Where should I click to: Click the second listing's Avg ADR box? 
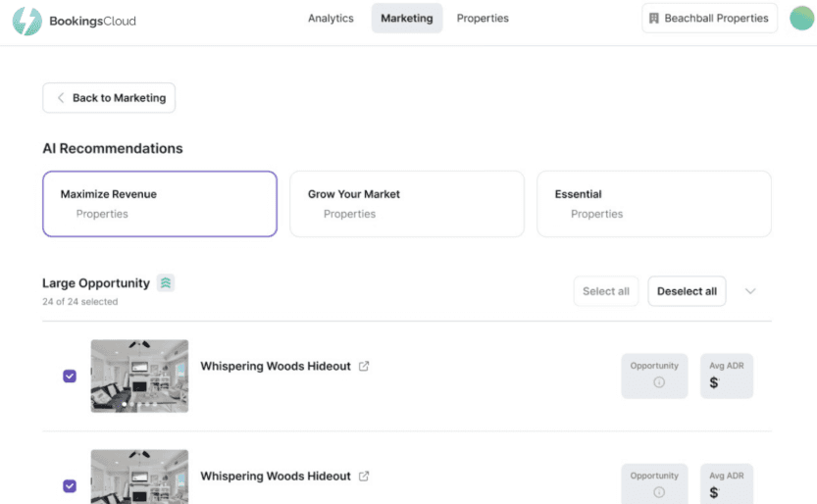coord(727,483)
